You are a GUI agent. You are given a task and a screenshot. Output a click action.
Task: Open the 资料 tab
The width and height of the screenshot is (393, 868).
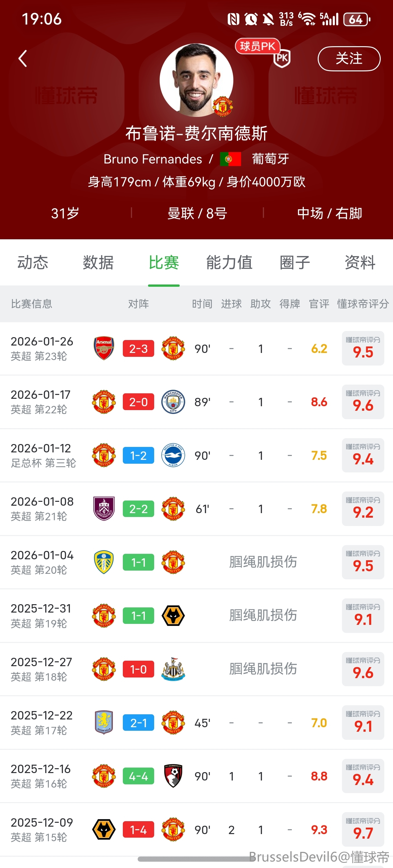point(360,263)
